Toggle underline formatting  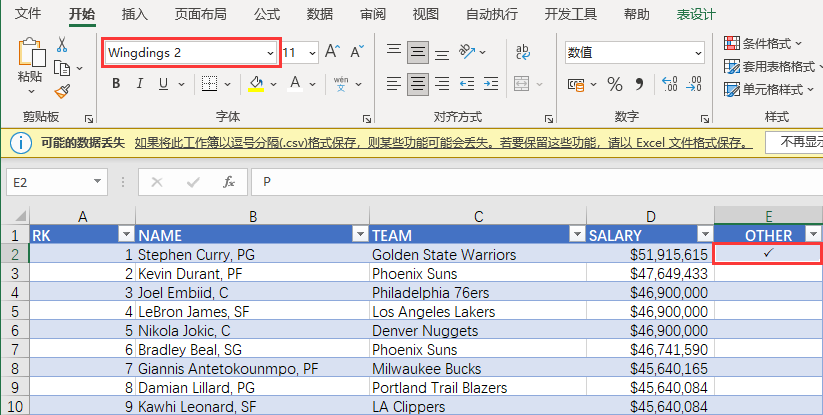[x=164, y=83]
